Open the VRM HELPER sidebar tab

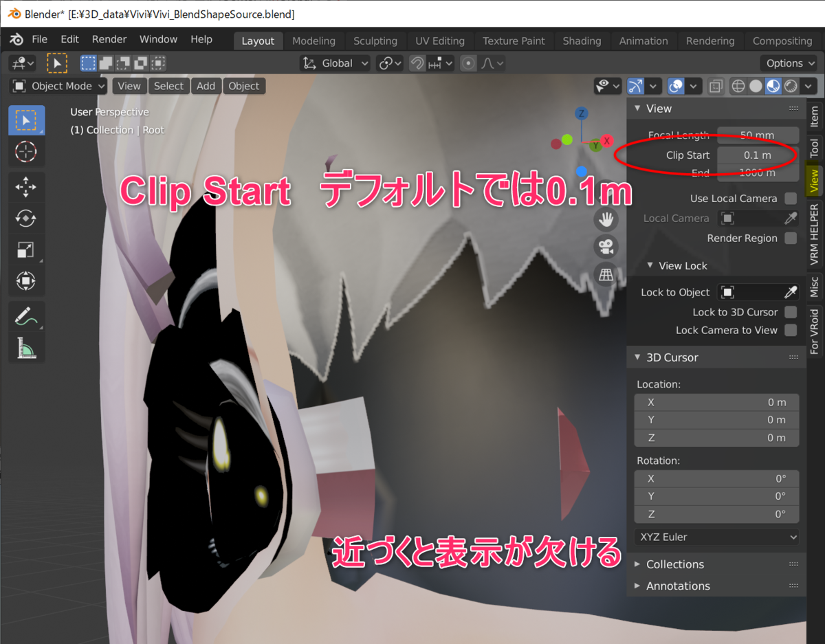coord(814,234)
